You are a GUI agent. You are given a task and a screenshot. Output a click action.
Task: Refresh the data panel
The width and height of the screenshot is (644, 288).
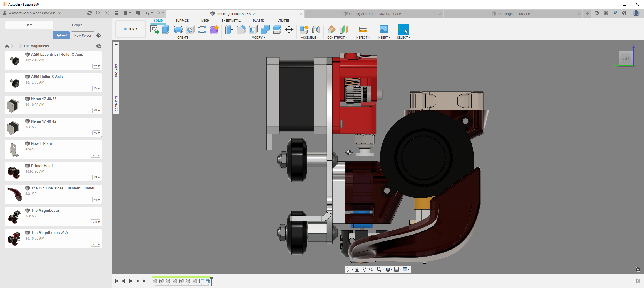tap(89, 13)
